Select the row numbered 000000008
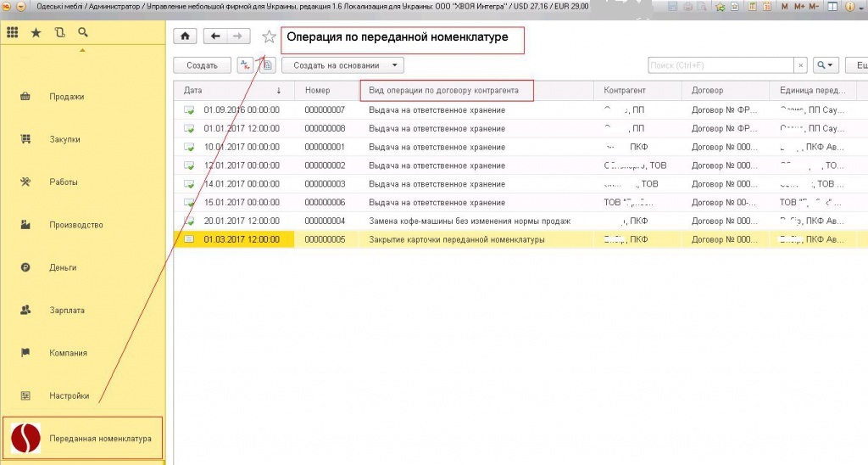The width and height of the screenshot is (868, 465). pos(520,129)
